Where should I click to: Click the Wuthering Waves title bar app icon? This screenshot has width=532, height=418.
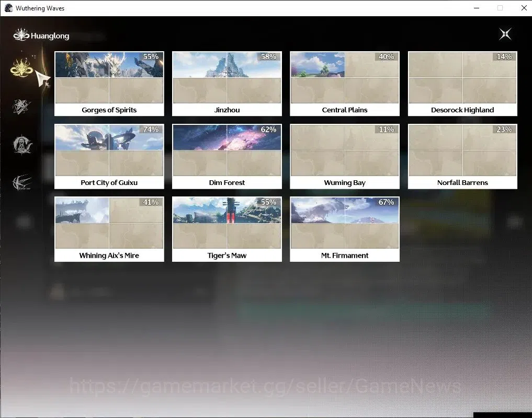pyautogui.click(x=9, y=8)
